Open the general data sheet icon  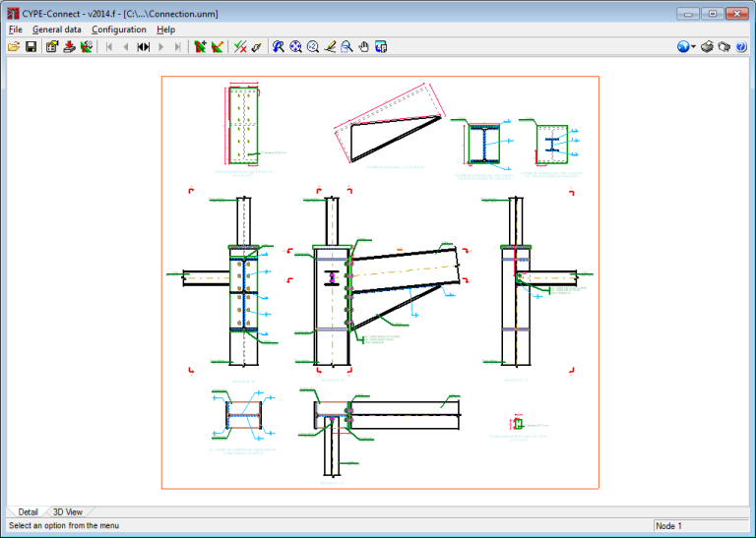point(52,47)
